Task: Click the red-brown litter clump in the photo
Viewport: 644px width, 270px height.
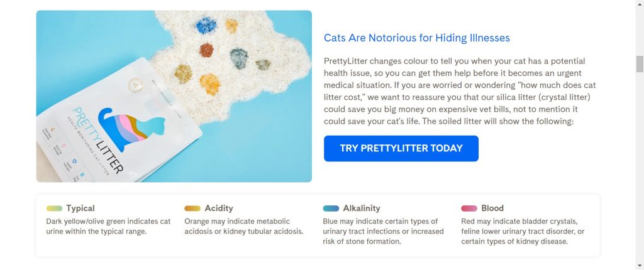Action: (x=206, y=50)
